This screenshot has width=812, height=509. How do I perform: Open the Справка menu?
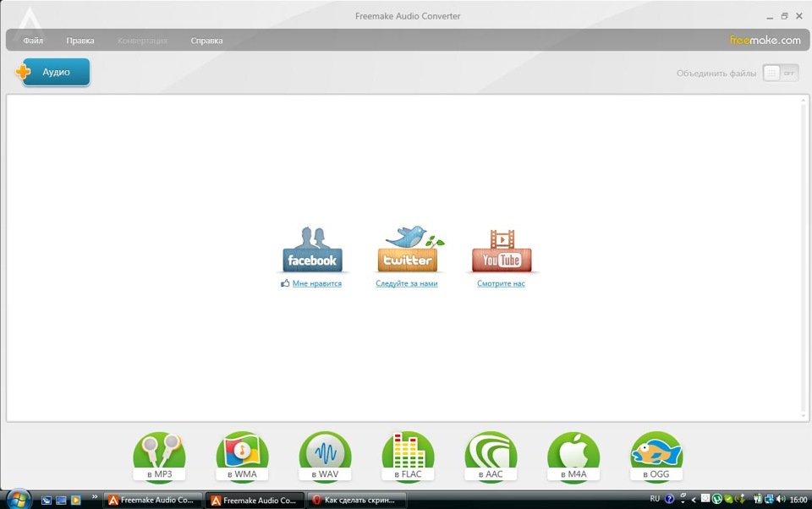click(x=206, y=41)
